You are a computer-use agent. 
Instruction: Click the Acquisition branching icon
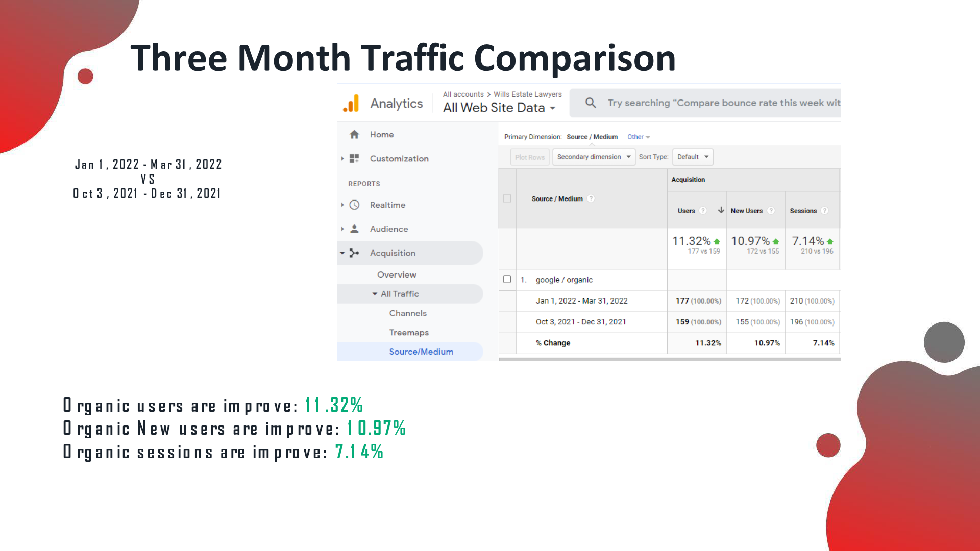[354, 253]
